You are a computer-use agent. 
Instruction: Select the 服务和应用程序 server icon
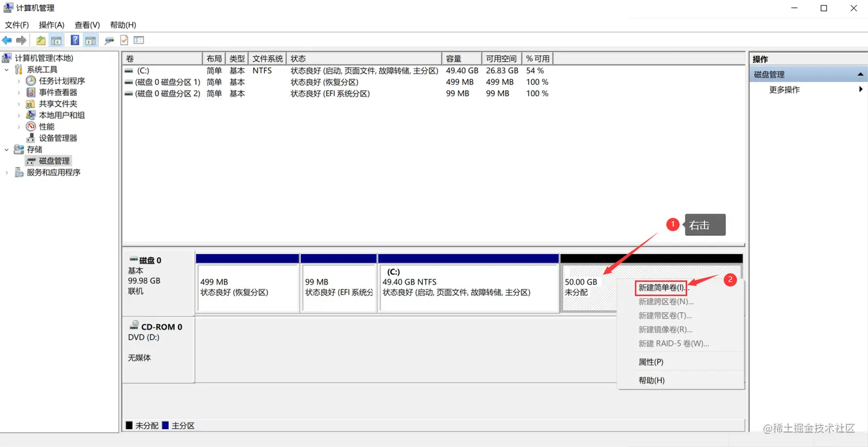[19, 173]
